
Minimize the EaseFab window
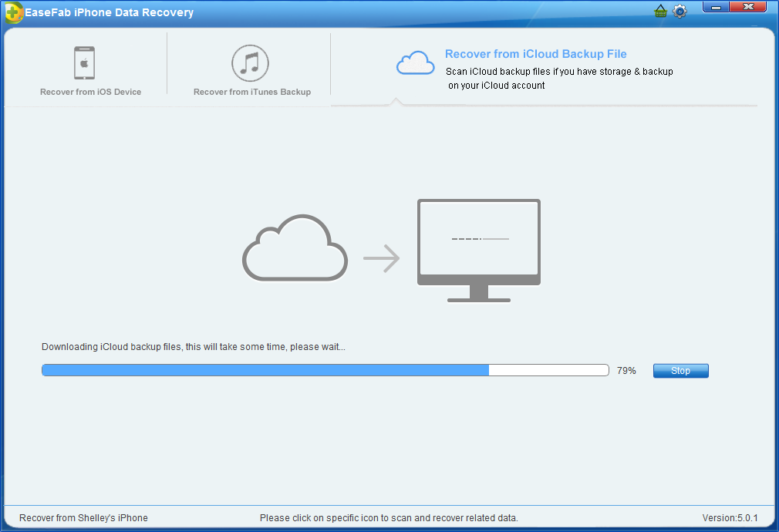coord(716,7)
